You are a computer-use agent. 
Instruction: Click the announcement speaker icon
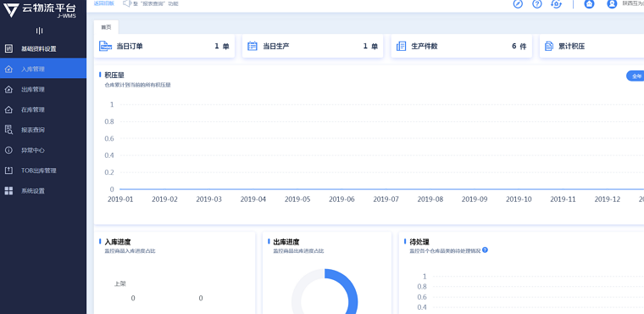(x=127, y=3)
